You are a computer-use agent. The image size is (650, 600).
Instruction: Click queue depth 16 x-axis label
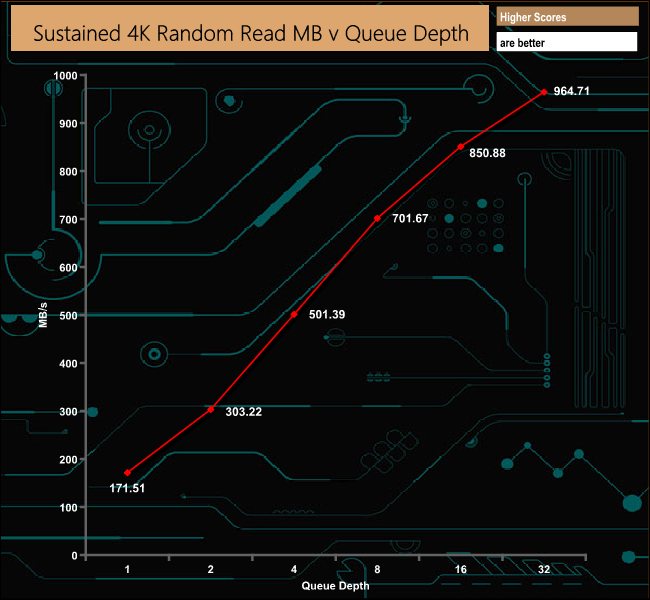(x=461, y=569)
